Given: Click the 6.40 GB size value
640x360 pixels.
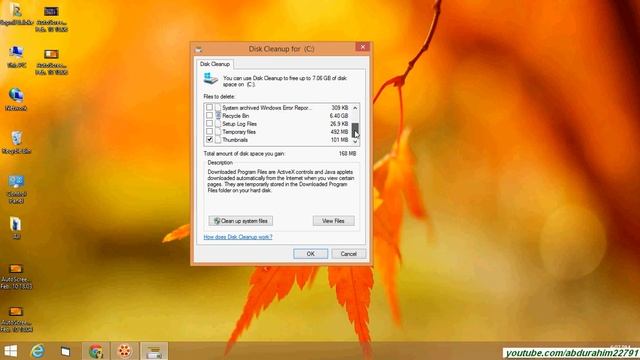Looking at the screenshot, I should click(339, 116).
